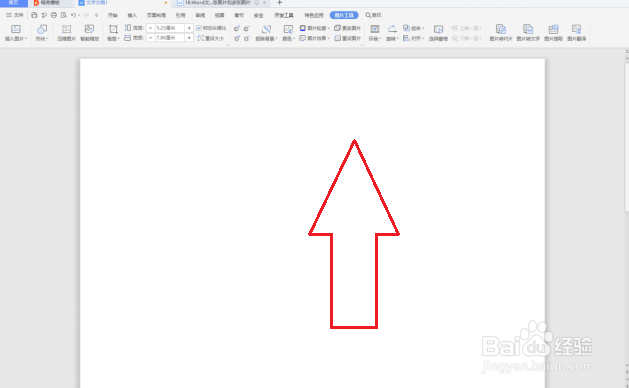Click the width (宽度) value field
This screenshot has height=388, width=629.
coord(169,38)
